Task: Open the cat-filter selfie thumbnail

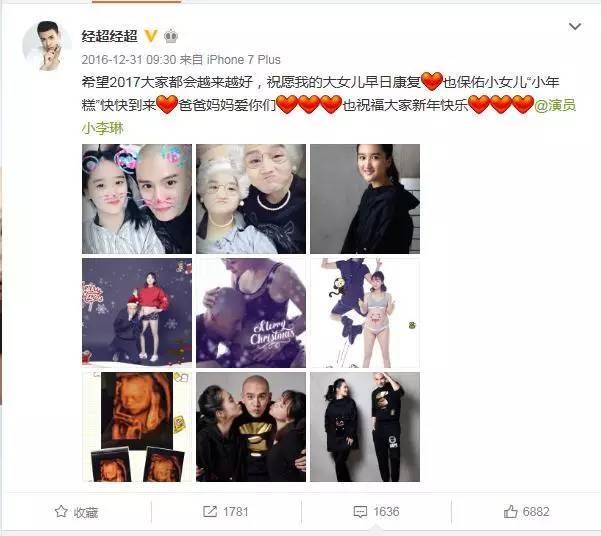Action: (137, 199)
